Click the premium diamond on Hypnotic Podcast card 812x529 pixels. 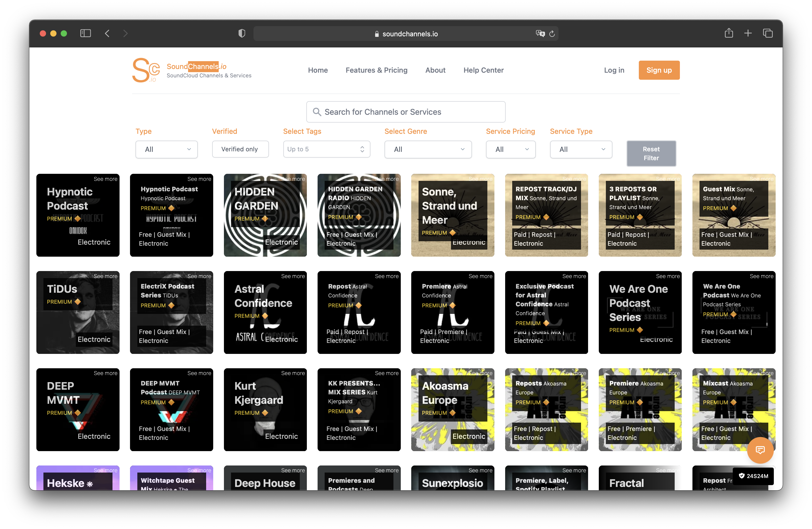click(x=77, y=218)
